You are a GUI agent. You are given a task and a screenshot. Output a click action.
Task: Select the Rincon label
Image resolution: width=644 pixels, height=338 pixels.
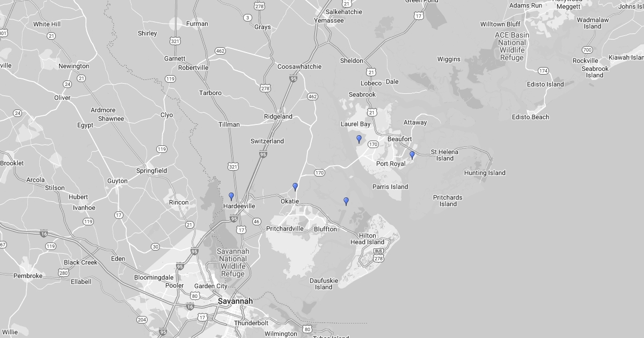(x=179, y=203)
